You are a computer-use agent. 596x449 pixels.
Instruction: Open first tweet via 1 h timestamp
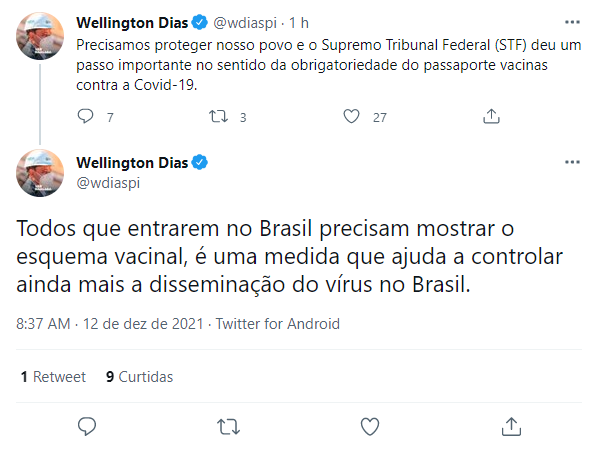(299, 23)
